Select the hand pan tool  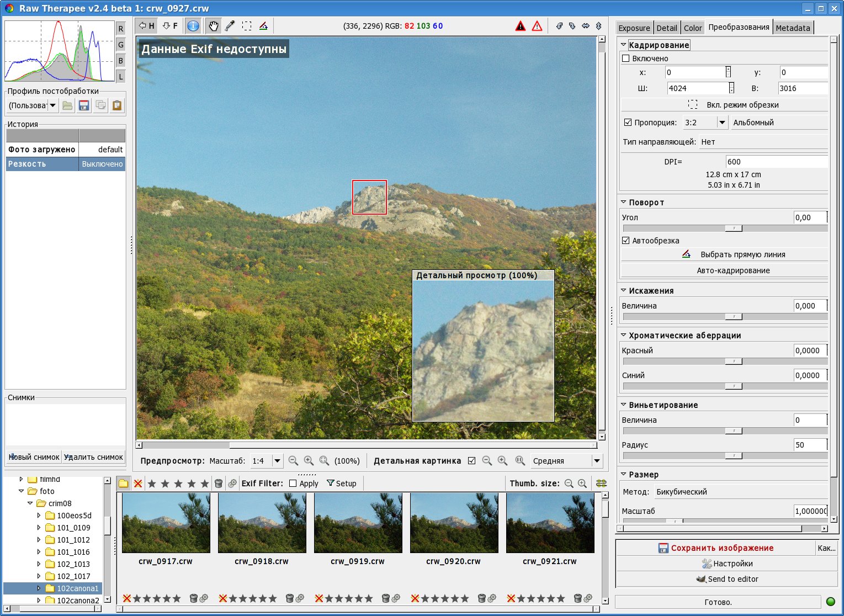213,26
